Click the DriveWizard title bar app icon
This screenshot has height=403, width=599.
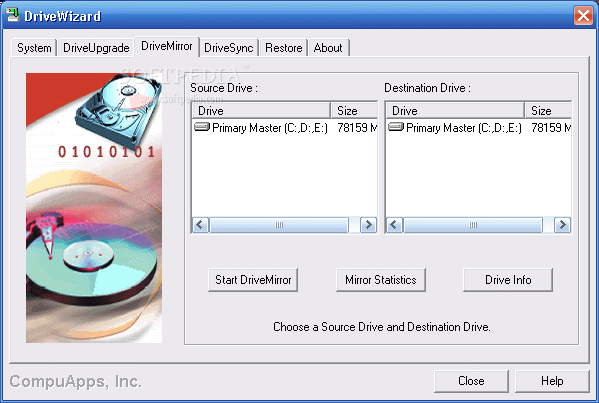[13, 15]
